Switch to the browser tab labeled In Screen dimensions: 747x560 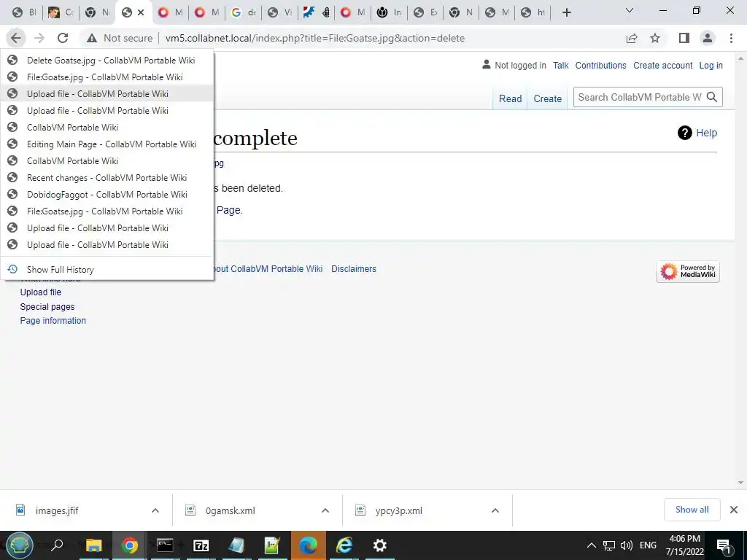point(390,12)
